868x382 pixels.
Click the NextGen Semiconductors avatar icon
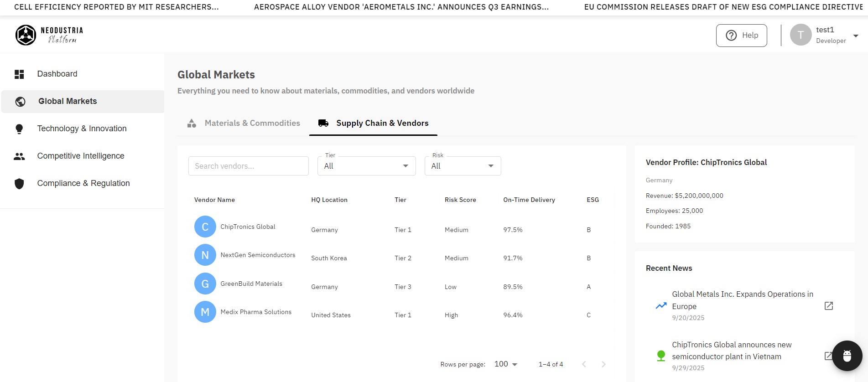pos(205,255)
